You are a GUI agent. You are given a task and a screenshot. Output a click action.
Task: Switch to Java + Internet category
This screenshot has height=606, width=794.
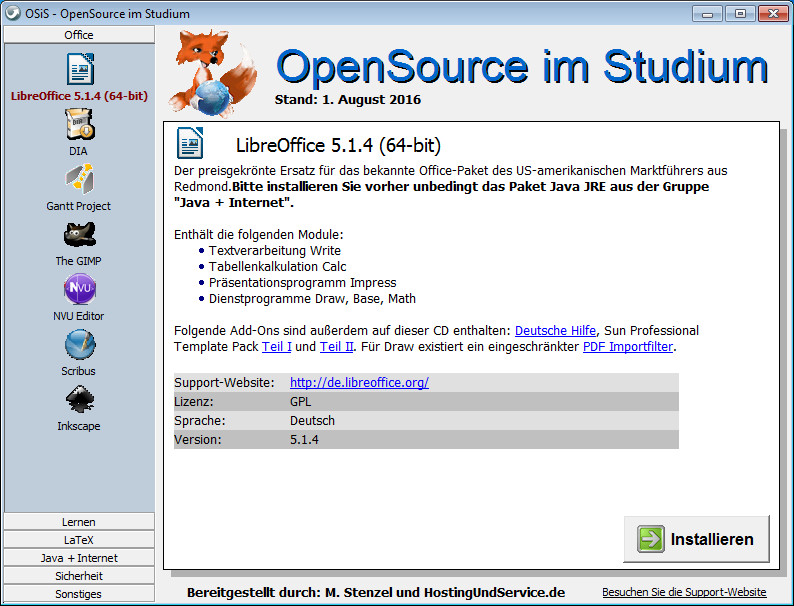(x=78, y=558)
